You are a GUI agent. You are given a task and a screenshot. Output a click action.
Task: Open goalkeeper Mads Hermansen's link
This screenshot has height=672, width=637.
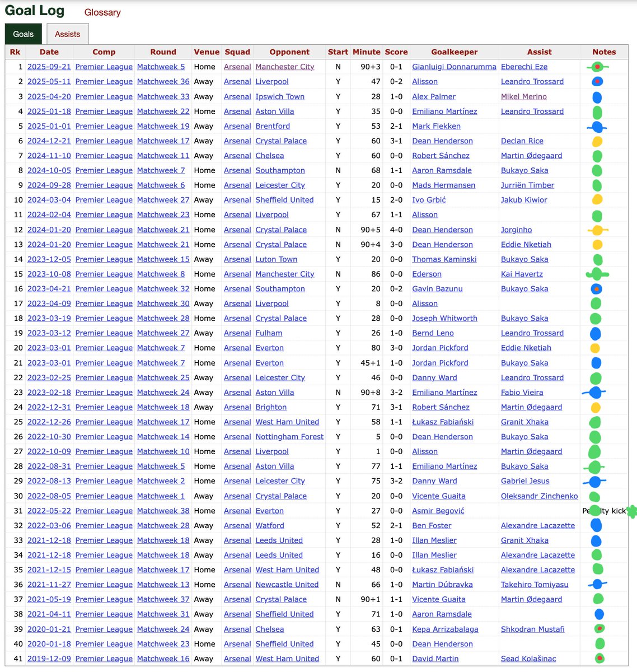pos(444,185)
